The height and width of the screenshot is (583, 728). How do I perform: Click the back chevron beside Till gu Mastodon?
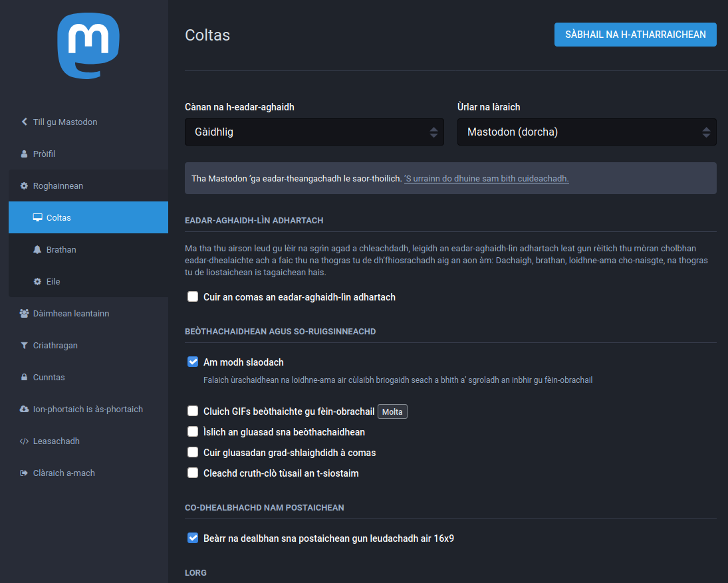[25, 122]
